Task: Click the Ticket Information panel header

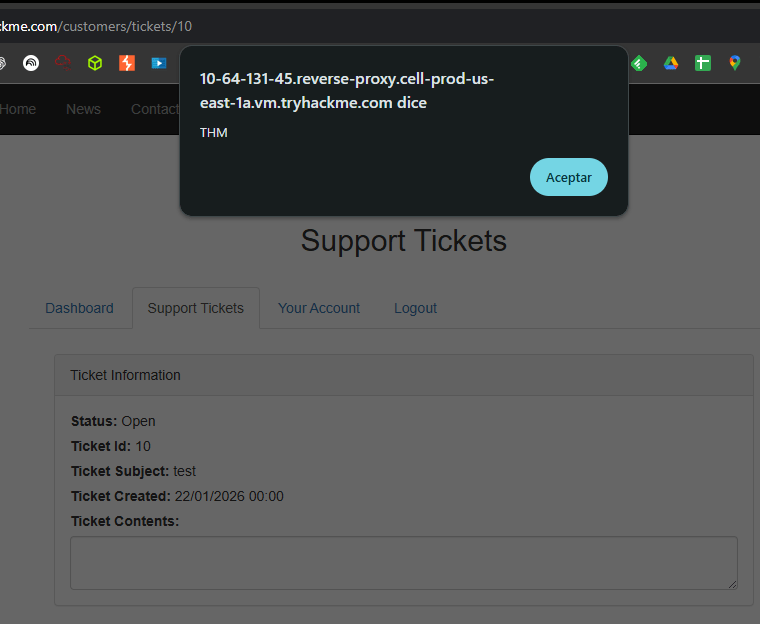Action: [404, 375]
